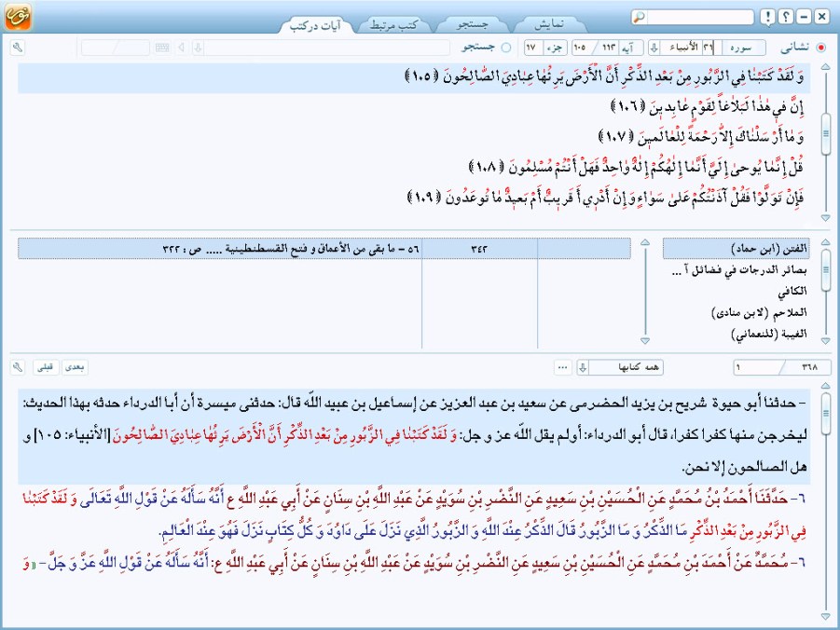This screenshot has height=630, width=840.
Task: Switch to the کتب مرتبط tab
Action: point(393,24)
